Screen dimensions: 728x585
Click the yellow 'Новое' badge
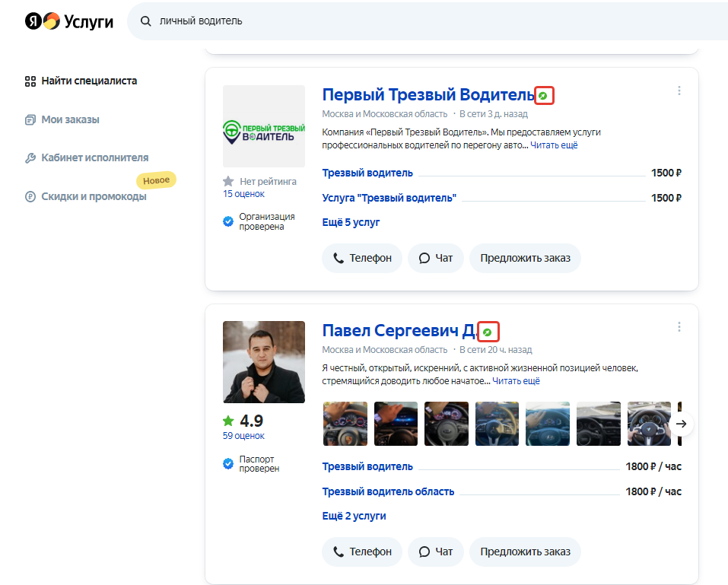pos(157,180)
